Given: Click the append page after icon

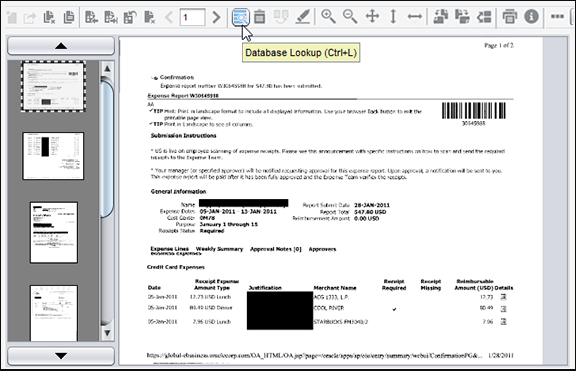Looking at the screenshot, I should click(x=111, y=17).
